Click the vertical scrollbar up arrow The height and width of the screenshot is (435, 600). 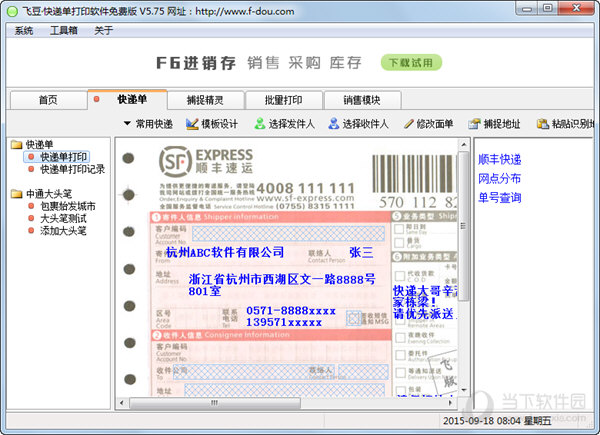pyautogui.click(x=464, y=145)
